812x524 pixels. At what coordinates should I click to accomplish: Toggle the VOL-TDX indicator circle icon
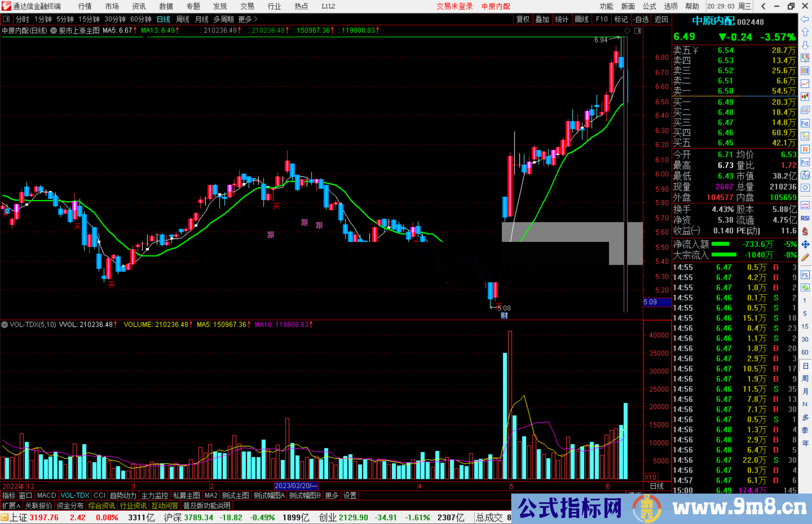(5, 325)
